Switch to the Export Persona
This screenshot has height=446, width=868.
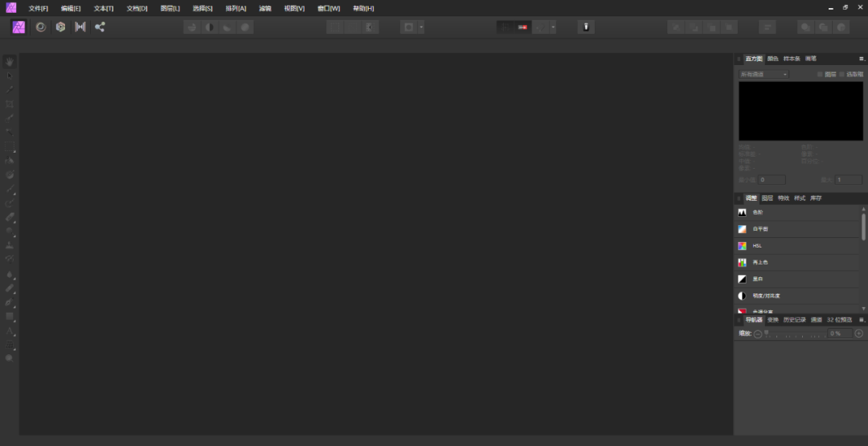tap(100, 27)
